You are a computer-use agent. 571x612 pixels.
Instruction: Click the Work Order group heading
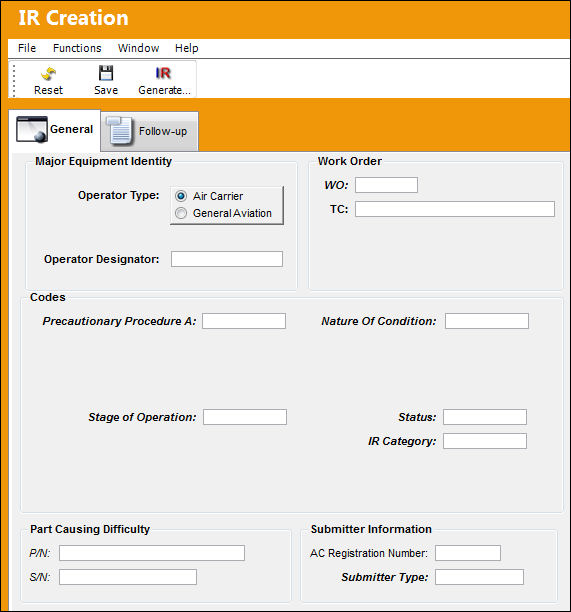(x=350, y=161)
